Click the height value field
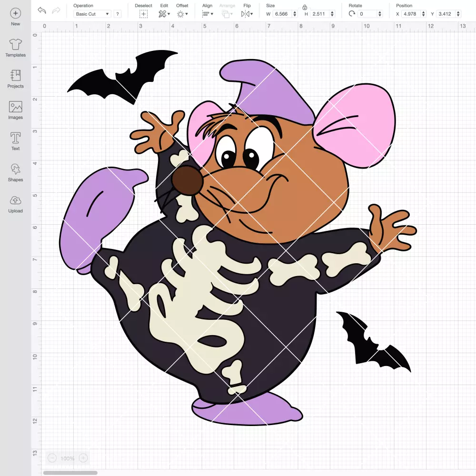 (x=319, y=14)
